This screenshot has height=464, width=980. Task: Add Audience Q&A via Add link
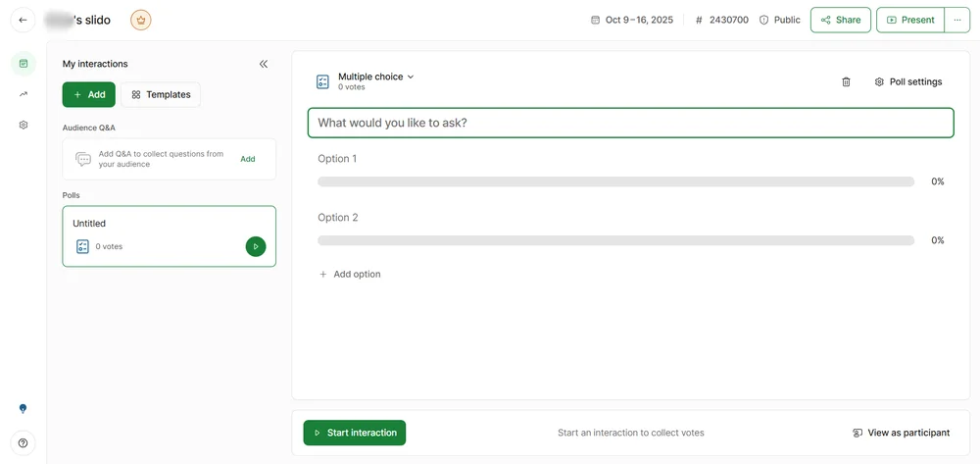248,159
